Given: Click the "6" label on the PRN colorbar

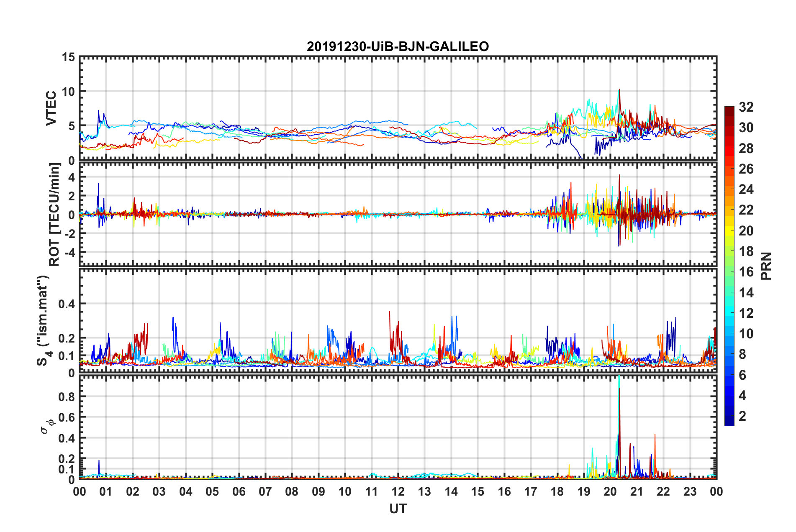Looking at the screenshot, I should [x=742, y=375].
